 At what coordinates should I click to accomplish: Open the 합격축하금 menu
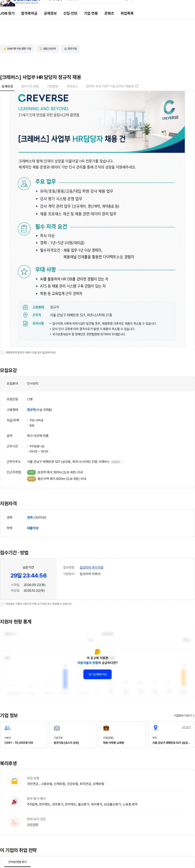coord(29,13)
